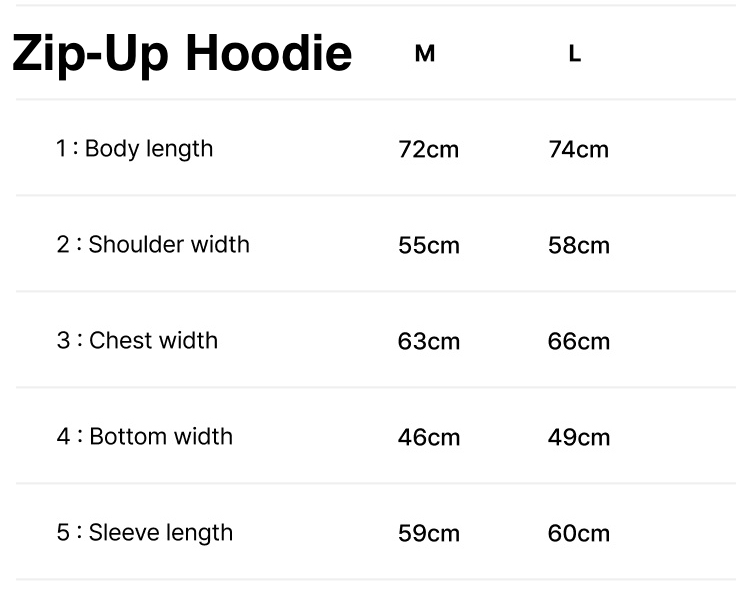Select the Sleeve length row label
Image resolution: width=752 pixels, height=592 pixels.
tap(161, 533)
